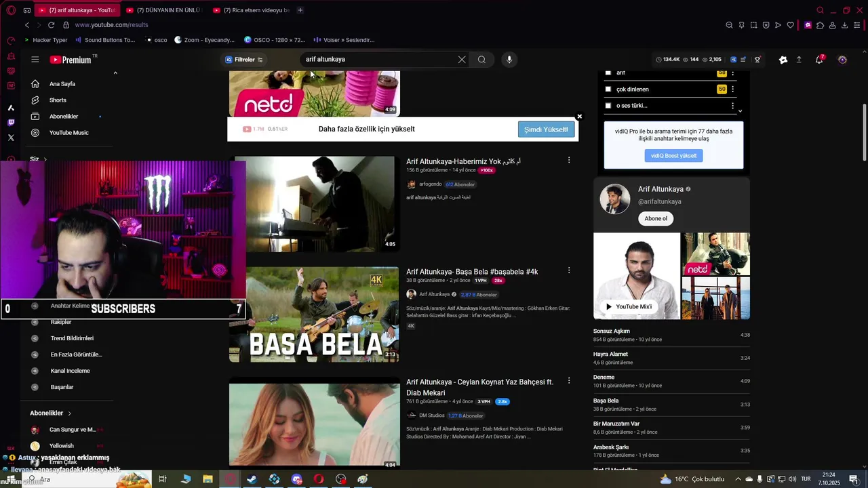Screen dimensions: 868x488
Task: Collapse the sidebar using the up chevron
Action: 115,73
